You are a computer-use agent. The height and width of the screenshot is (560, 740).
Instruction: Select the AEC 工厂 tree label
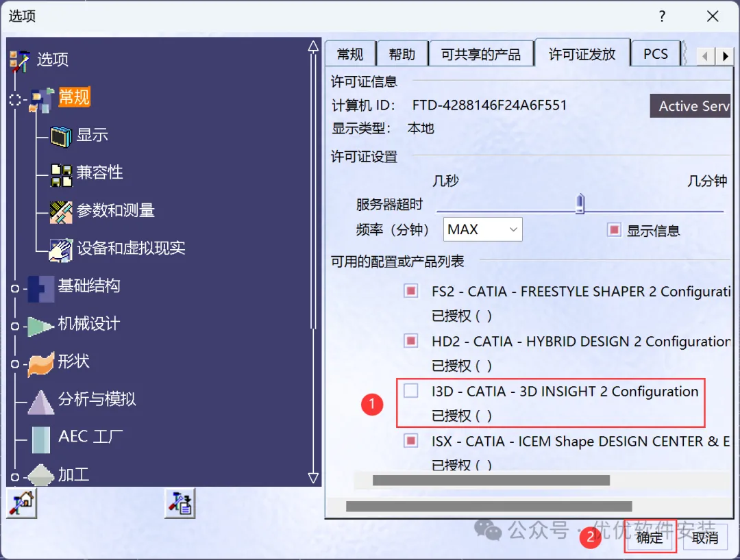pyautogui.click(x=90, y=437)
